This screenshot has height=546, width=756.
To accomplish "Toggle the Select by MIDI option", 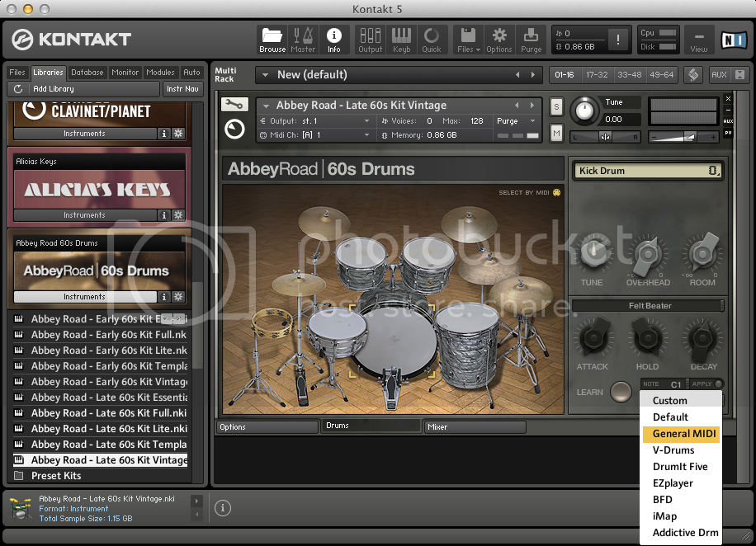I will pyautogui.click(x=556, y=193).
